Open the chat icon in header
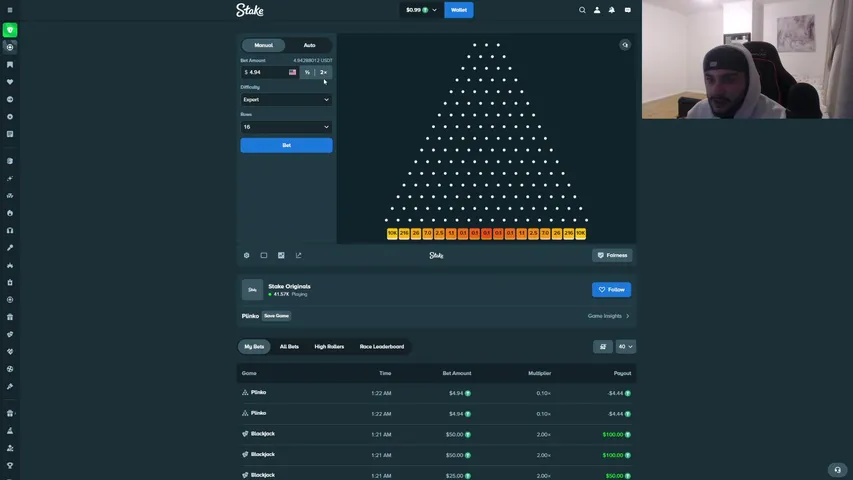Image resolution: width=853 pixels, height=480 pixels. (x=627, y=10)
